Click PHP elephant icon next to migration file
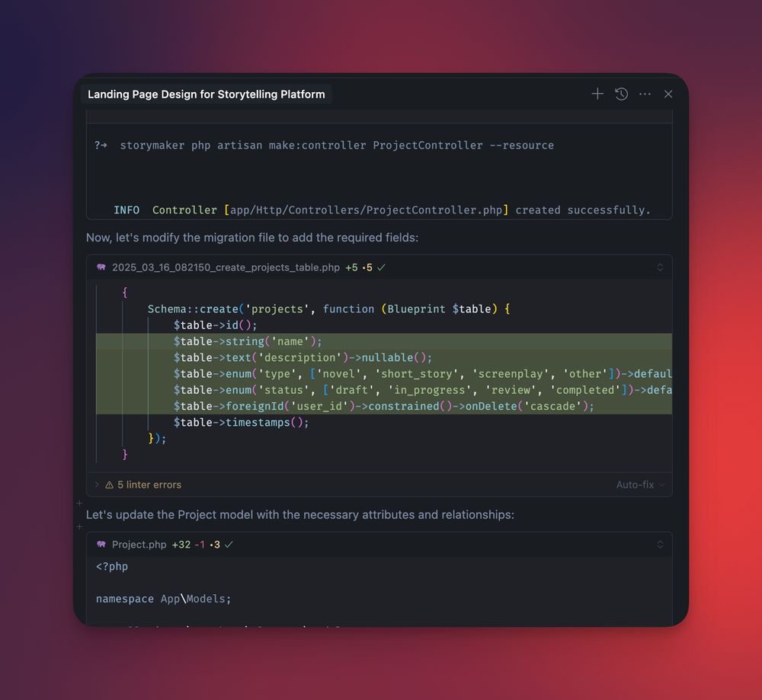762x700 pixels. point(101,267)
